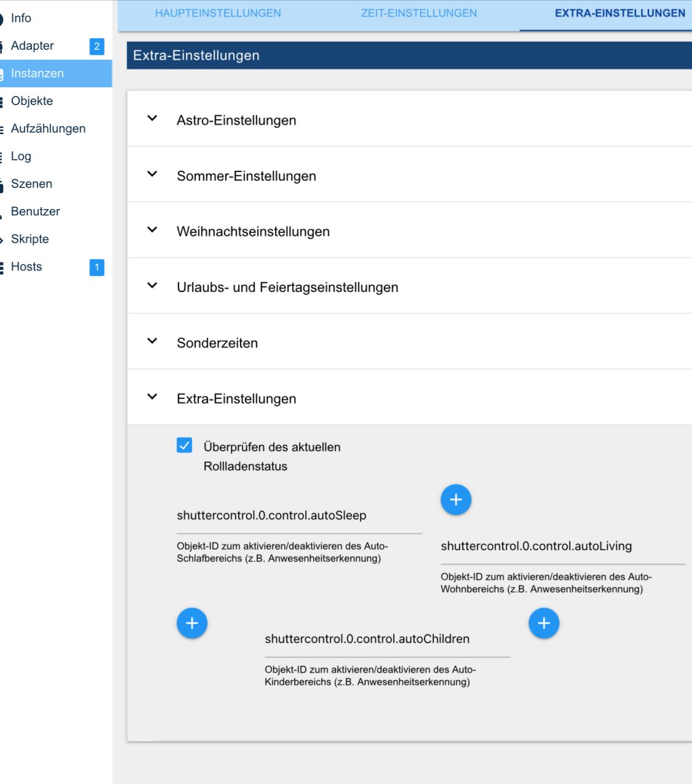
Task: Expand the Sommer-Einstellungen chevron
Action: (x=153, y=175)
